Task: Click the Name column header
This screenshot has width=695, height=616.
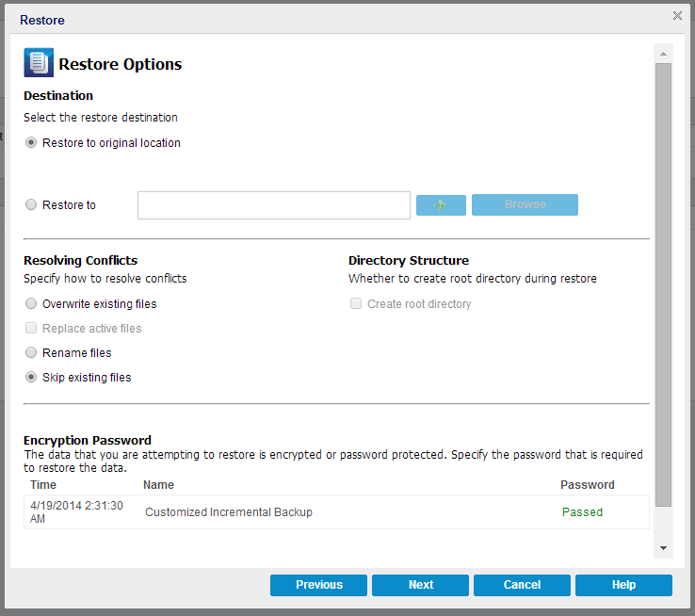Action: (158, 485)
